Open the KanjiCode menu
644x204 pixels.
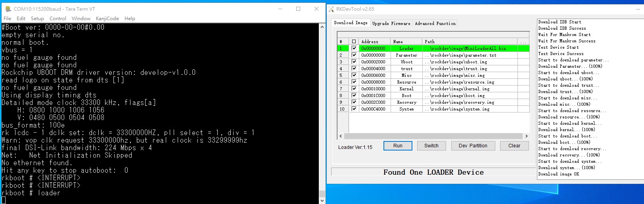107,18
